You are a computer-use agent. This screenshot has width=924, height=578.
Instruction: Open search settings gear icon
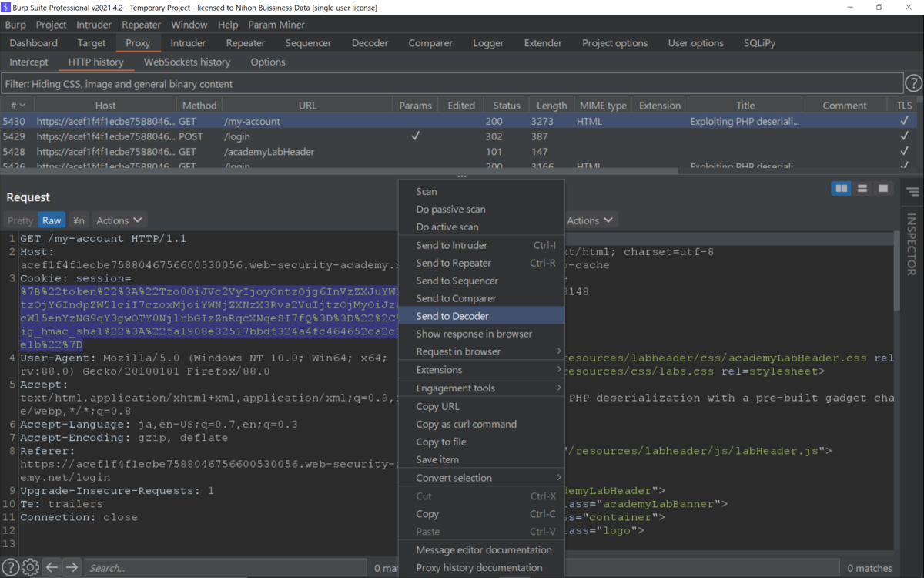30,567
